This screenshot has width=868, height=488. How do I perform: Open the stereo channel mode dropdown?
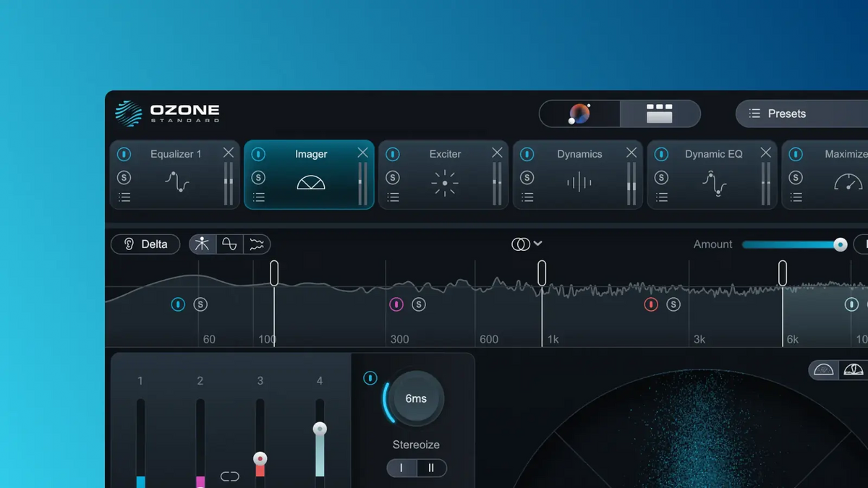pos(527,244)
